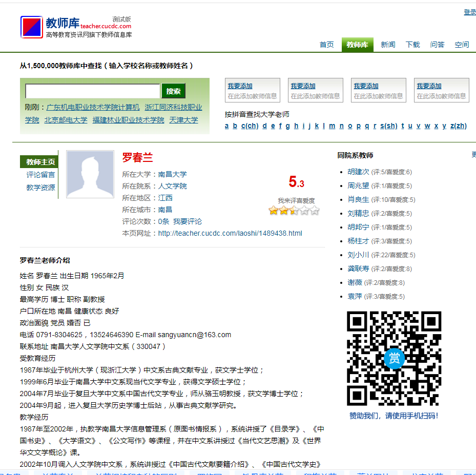This screenshot has width=476, height=475.
Task: Click the 南昌大学 university link
Action: [172, 174]
